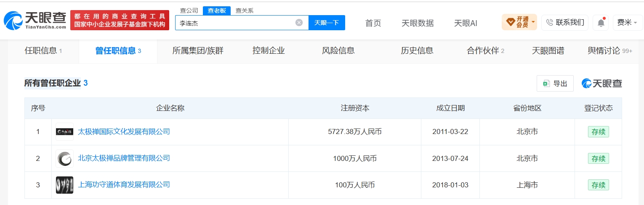Click the 注册资本 column header
This screenshot has height=205, width=644.
pos(355,108)
